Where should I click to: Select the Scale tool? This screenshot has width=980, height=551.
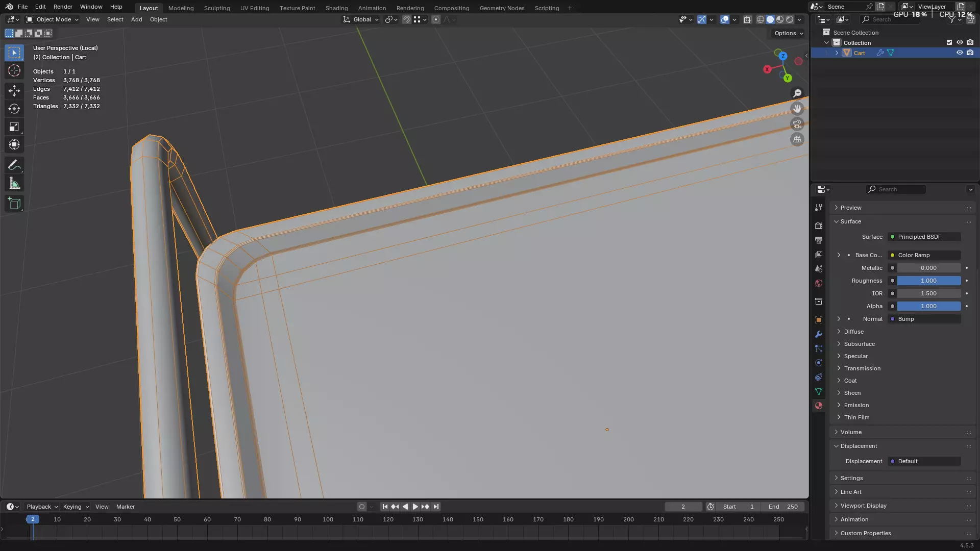[14, 127]
